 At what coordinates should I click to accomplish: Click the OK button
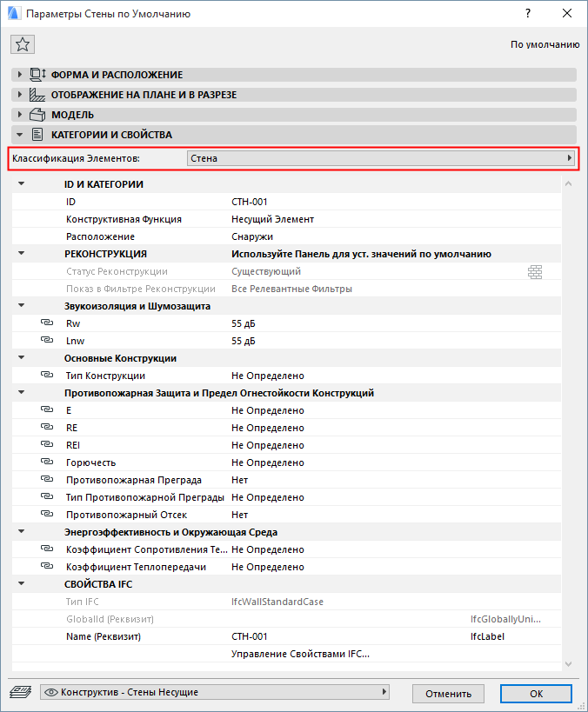(537, 694)
